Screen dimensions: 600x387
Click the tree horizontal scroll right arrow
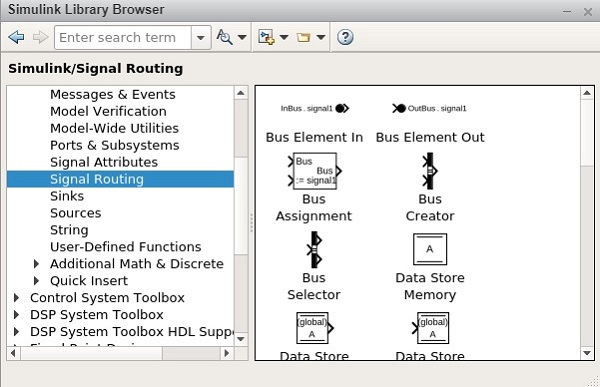click(227, 353)
